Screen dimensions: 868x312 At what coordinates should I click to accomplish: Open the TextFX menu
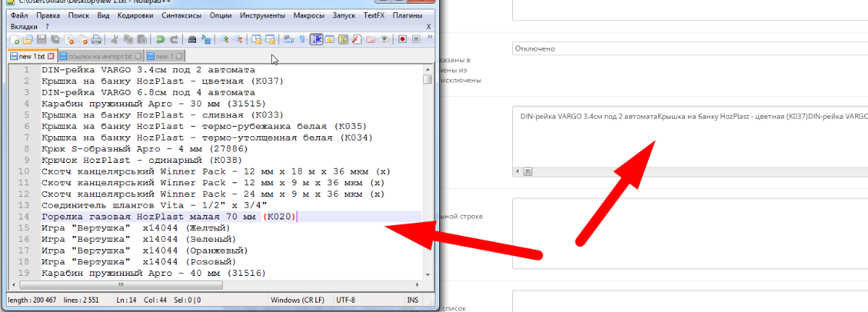(374, 15)
